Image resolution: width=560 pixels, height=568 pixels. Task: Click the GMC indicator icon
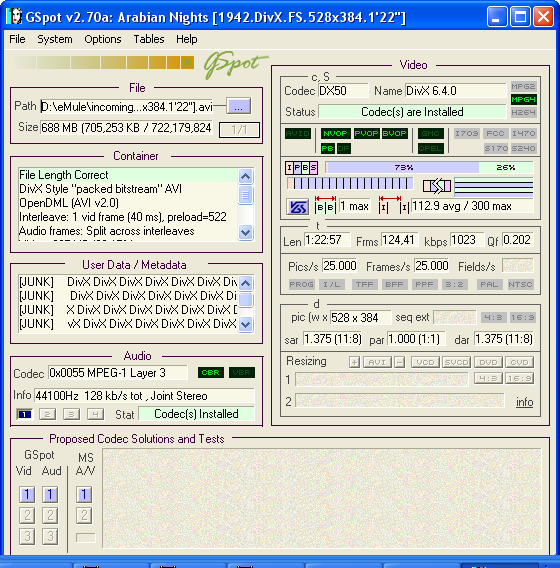430,133
